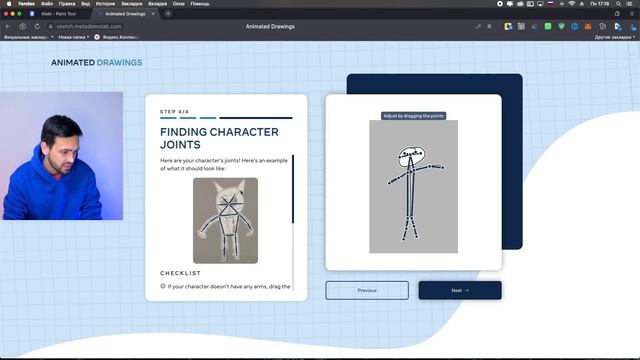Close the Animated Drawings tab

pyautogui.click(x=153, y=13)
